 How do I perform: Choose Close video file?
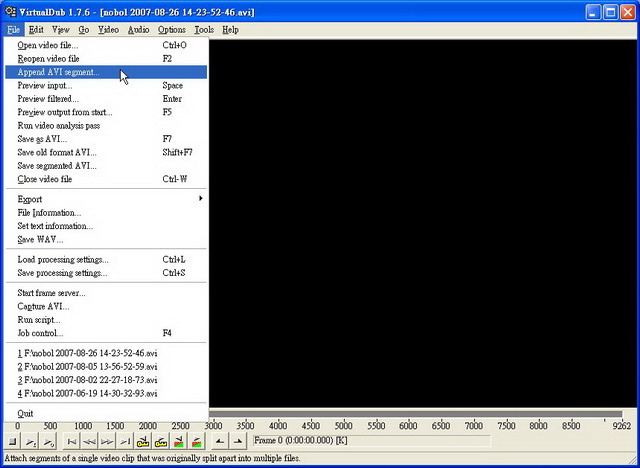click(106, 179)
